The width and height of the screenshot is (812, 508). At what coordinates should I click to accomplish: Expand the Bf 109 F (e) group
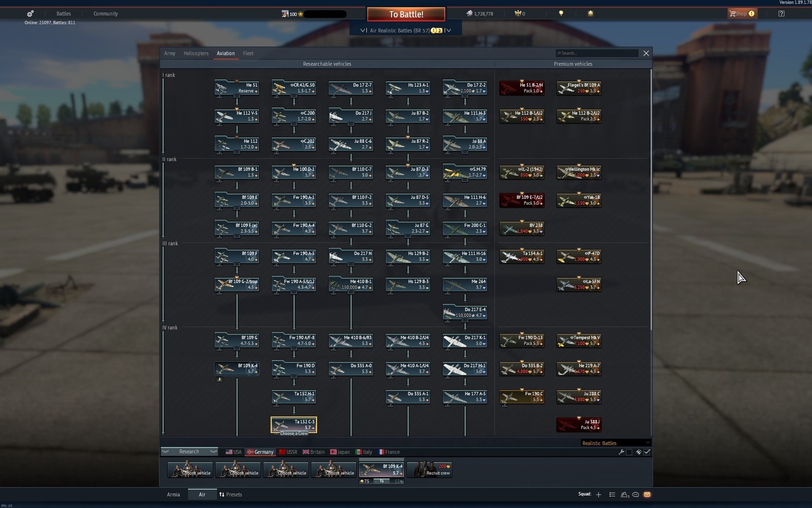pos(237,236)
